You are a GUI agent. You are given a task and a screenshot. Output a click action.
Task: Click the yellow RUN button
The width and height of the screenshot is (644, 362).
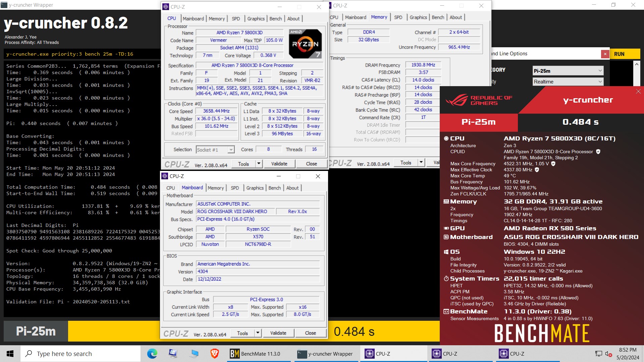coord(625,54)
